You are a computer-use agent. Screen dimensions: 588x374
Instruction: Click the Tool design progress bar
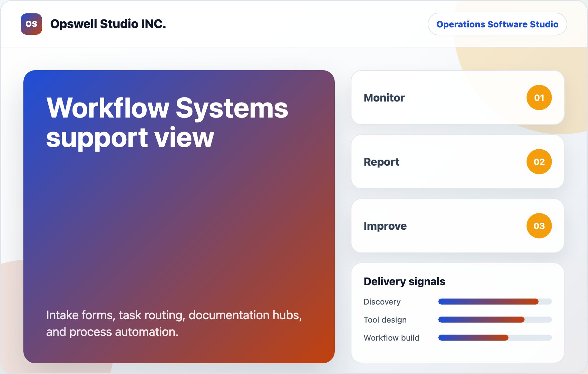click(x=495, y=320)
